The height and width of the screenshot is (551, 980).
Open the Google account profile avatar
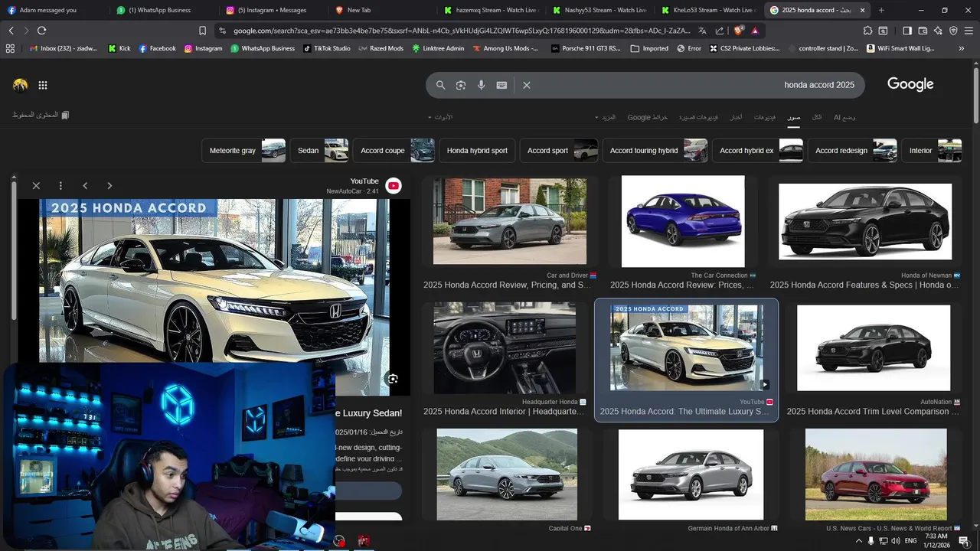click(x=21, y=85)
